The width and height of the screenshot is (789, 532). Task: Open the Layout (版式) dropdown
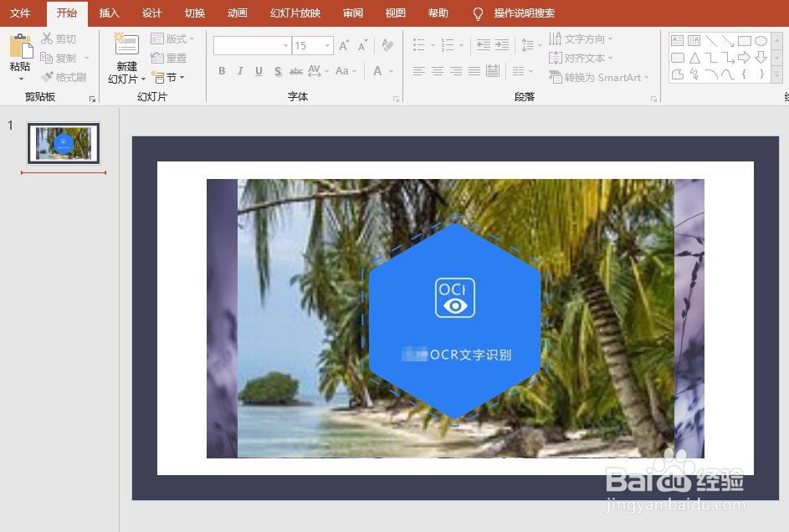click(172, 38)
